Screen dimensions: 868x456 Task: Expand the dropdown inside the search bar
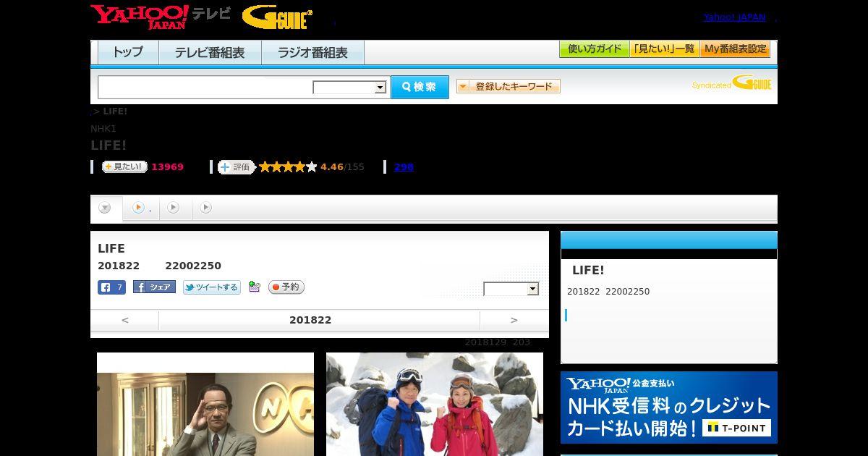[350, 88]
